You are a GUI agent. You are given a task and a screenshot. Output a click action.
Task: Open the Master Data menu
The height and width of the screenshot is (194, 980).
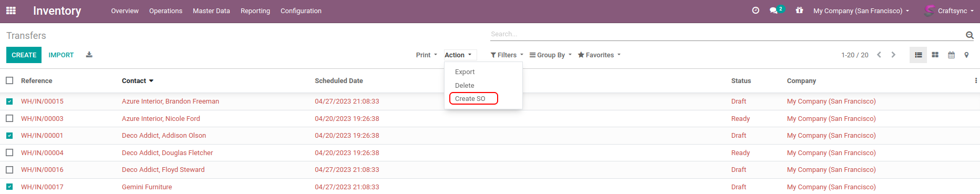pyautogui.click(x=211, y=11)
